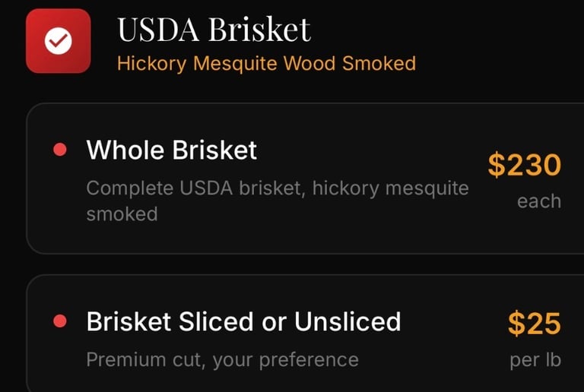
Task: Click the 'Premium cut, your preference' description
Action: (222, 359)
